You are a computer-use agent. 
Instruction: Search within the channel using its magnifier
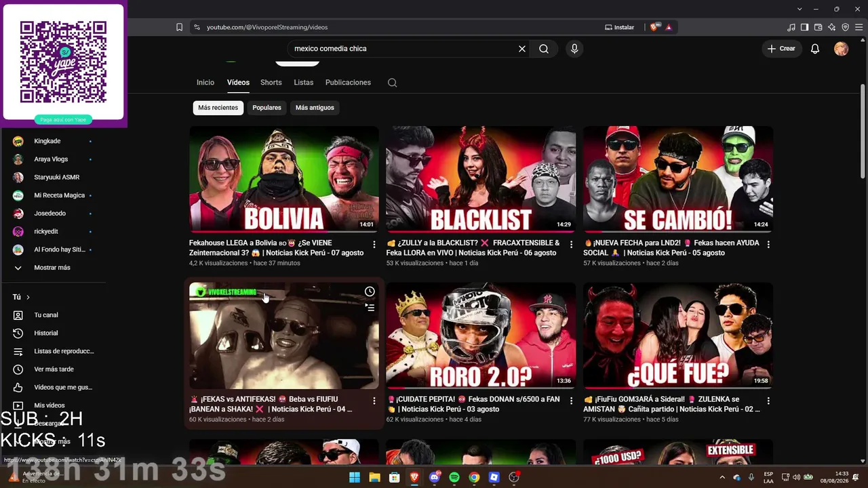[392, 83]
